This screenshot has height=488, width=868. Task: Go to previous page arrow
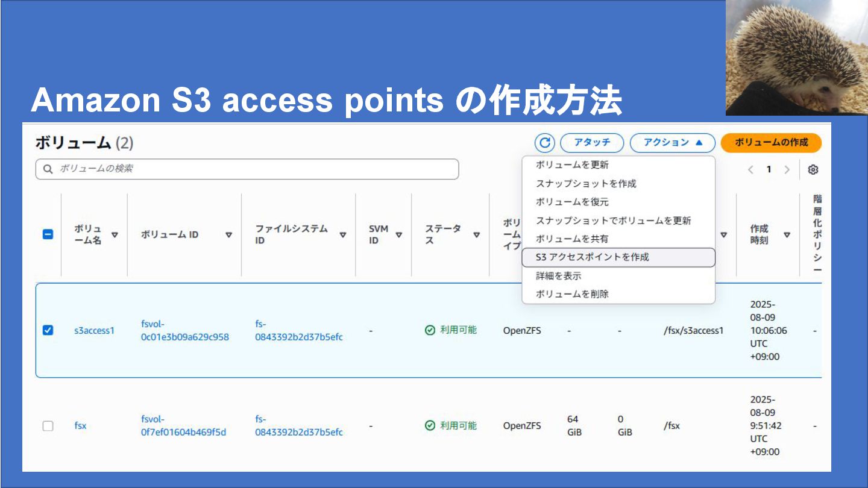point(750,170)
